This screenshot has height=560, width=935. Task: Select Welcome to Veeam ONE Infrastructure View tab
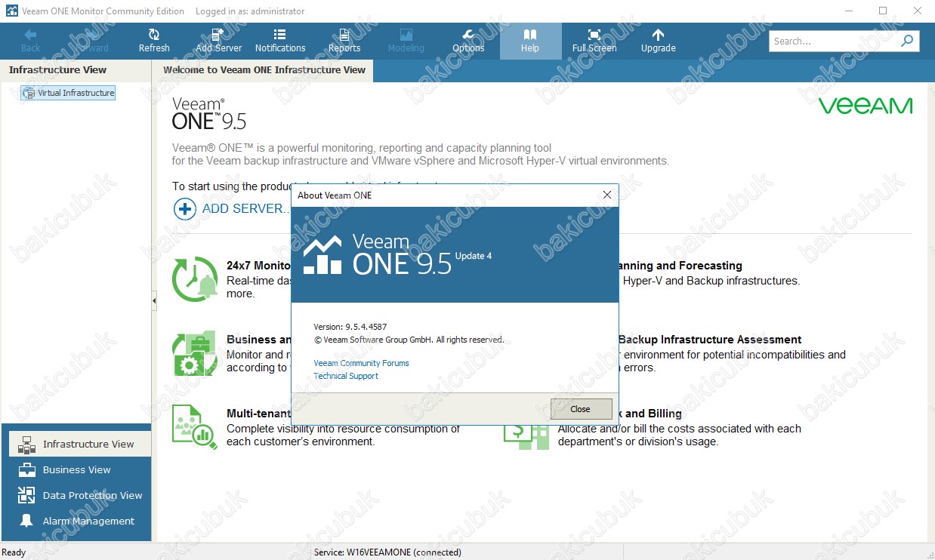pyautogui.click(x=264, y=70)
